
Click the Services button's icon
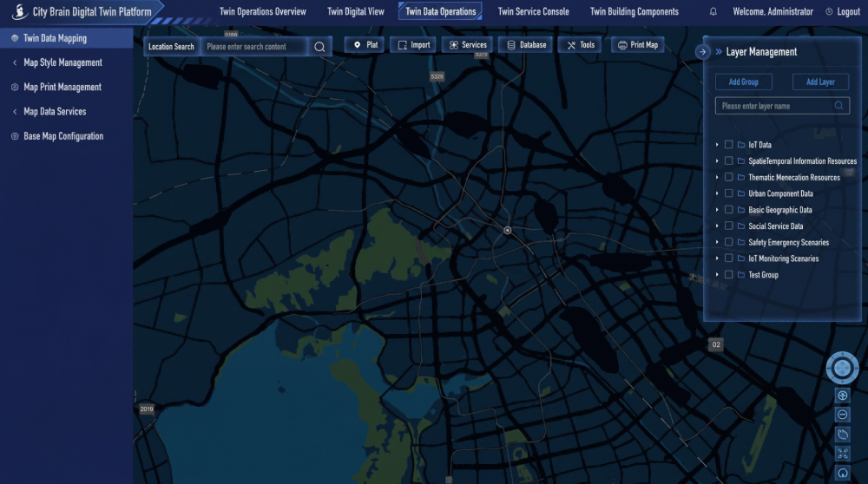[454, 45]
